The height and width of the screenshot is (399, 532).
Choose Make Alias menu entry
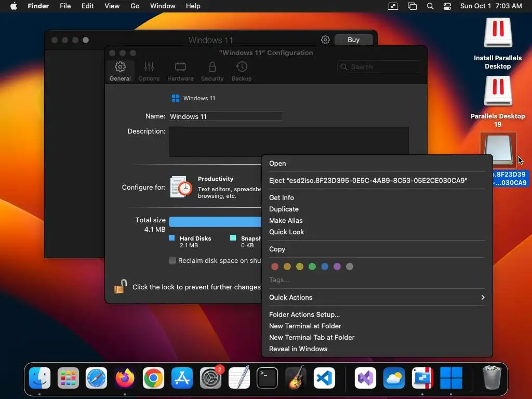[377, 220]
